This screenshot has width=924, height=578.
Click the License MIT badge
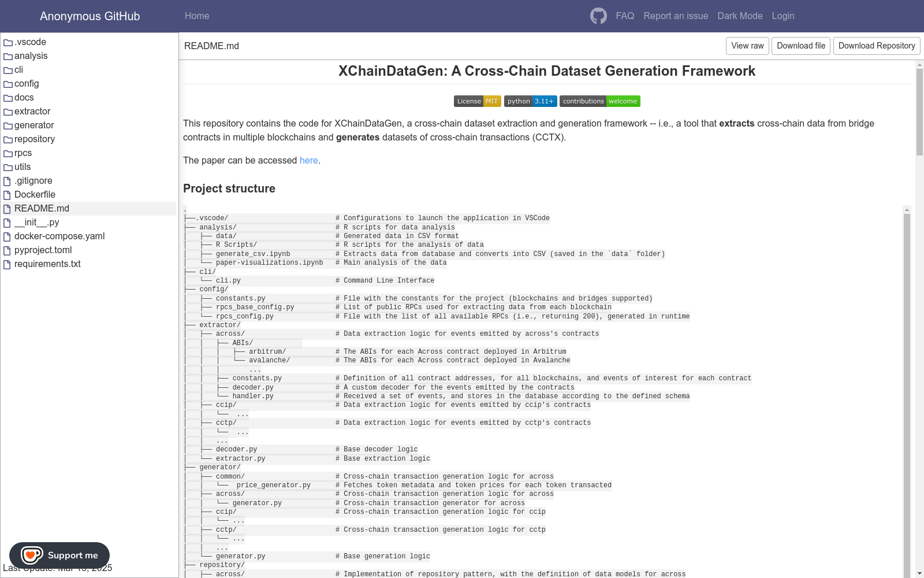pyautogui.click(x=477, y=101)
